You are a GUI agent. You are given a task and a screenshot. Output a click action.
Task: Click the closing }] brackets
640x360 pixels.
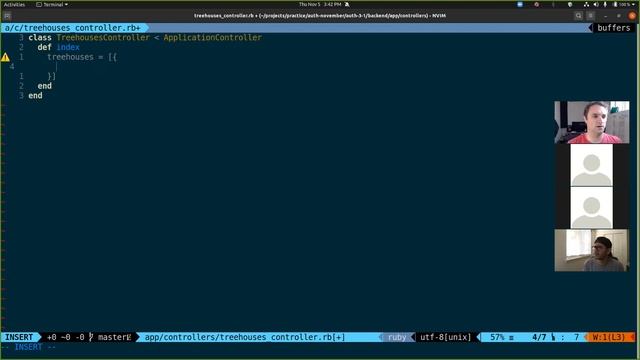point(51,76)
